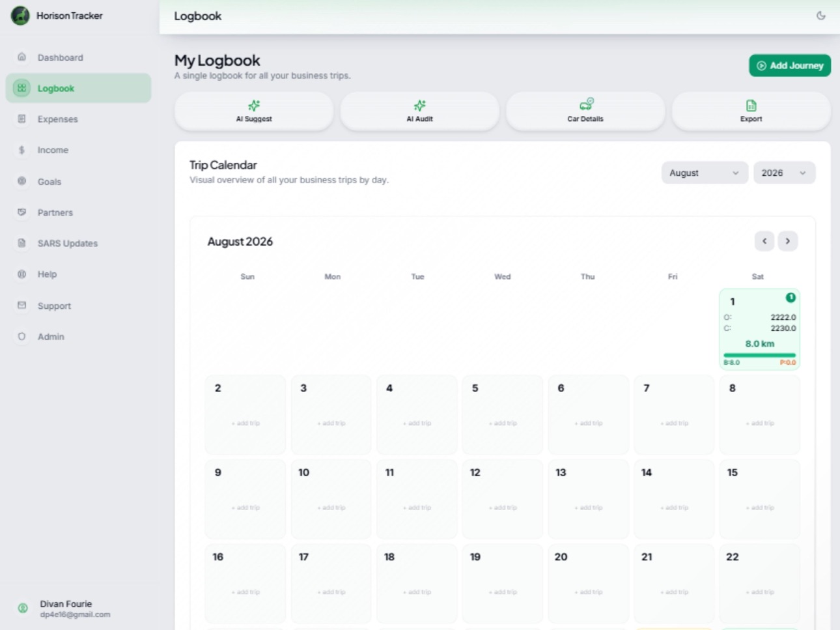Click the Add Journey button
This screenshot has height=630, width=840.
pyautogui.click(x=790, y=65)
